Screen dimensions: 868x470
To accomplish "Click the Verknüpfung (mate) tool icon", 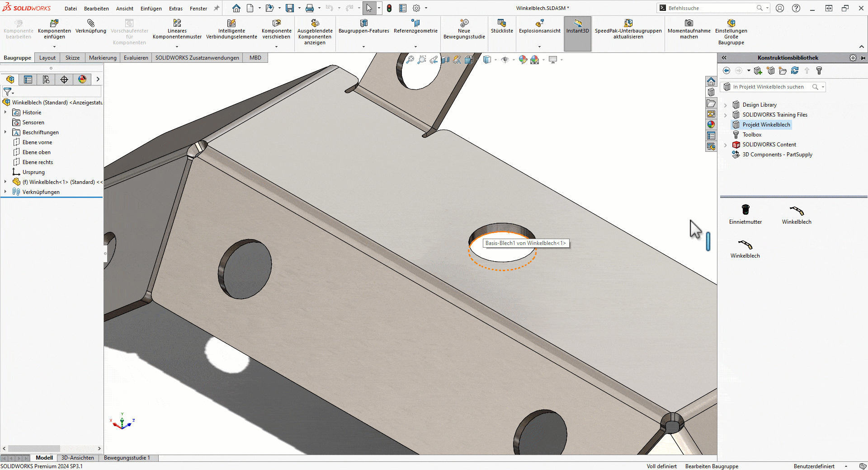I will pos(90,23).
